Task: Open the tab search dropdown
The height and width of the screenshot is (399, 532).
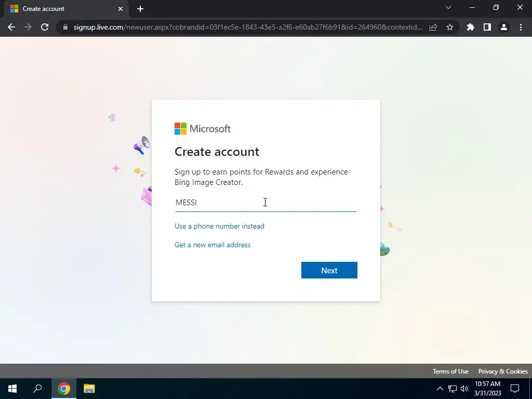Action: pyautogui.click(x=448, y=7)
